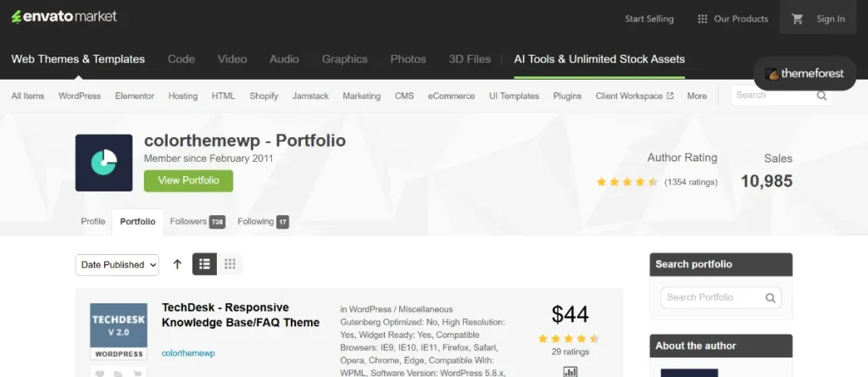Click the 10,985 sales figure
Viewport: 868px width, 377px height.
[x=766, y=181]
